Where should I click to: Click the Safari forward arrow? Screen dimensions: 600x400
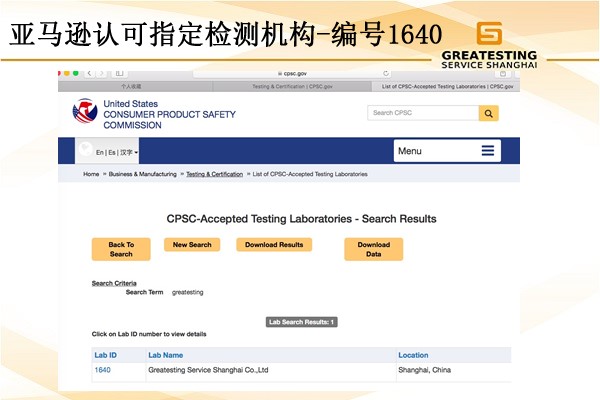point(101,73)
